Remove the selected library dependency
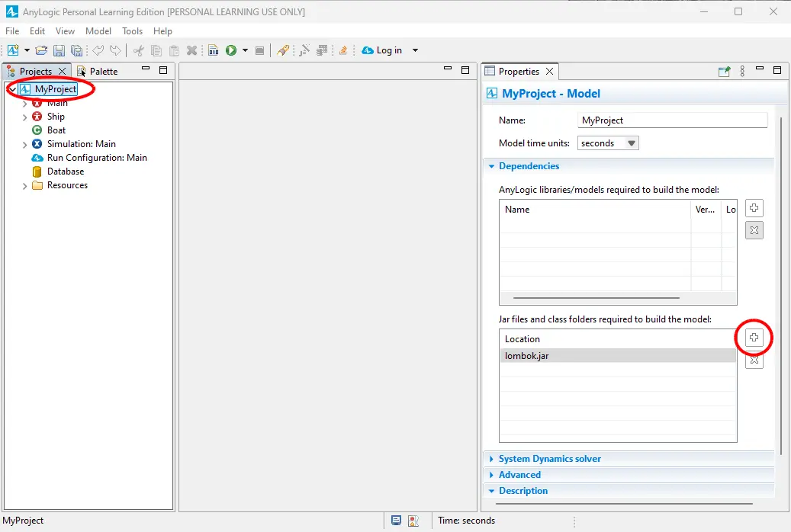Image resolution: width=791 pixels, height=532 pixels. (754, 230)
